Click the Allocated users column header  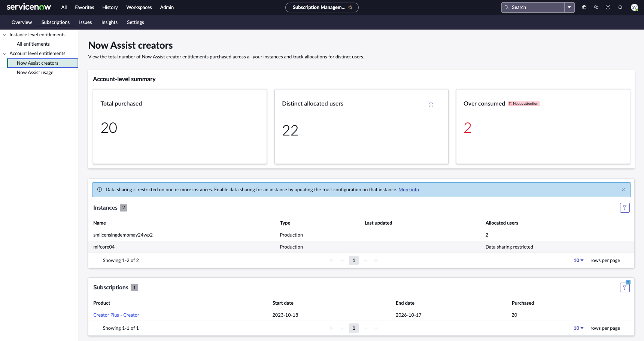pos(502,223)
